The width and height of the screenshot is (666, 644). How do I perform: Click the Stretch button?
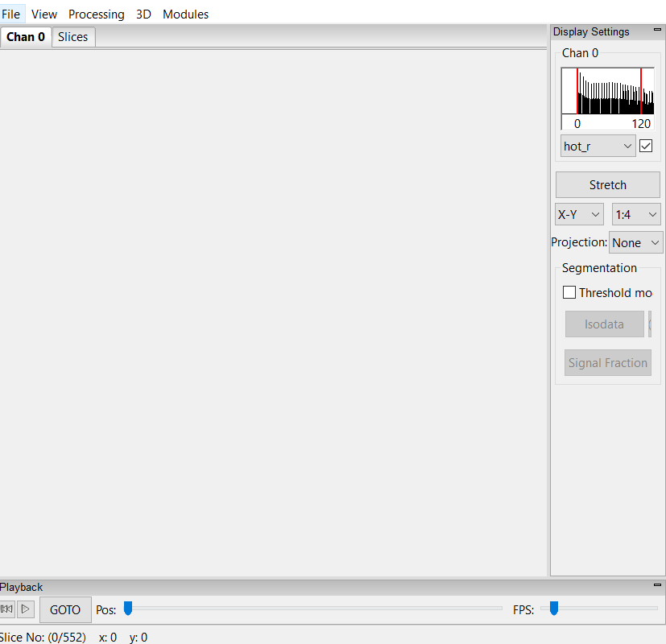(x=607, y=184)
